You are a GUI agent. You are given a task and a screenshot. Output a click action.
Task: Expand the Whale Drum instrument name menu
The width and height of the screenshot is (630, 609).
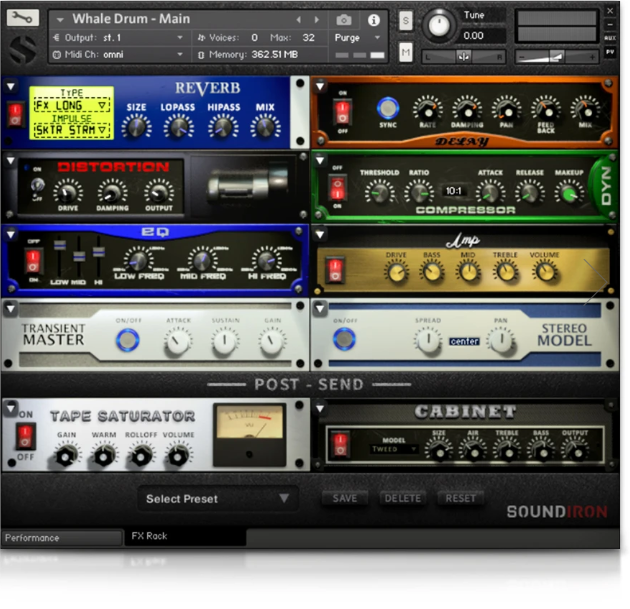(60, 20)
